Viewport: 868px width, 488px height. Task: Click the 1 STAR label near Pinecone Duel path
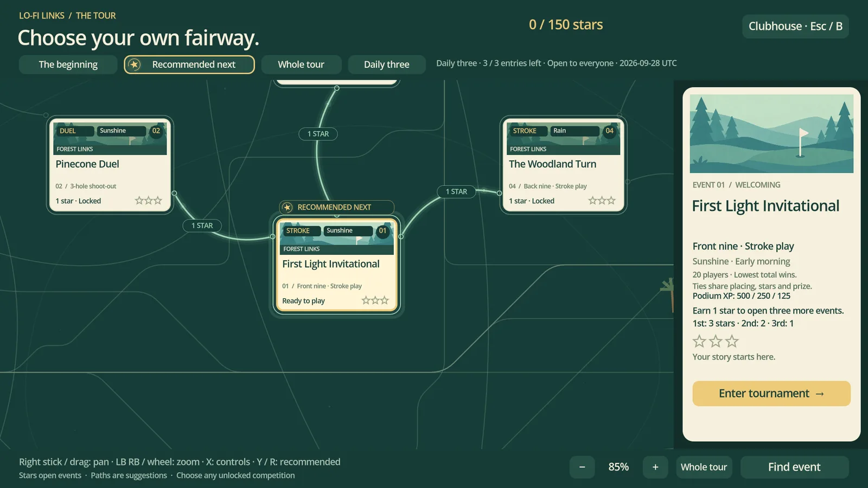[x=202, y=226]
